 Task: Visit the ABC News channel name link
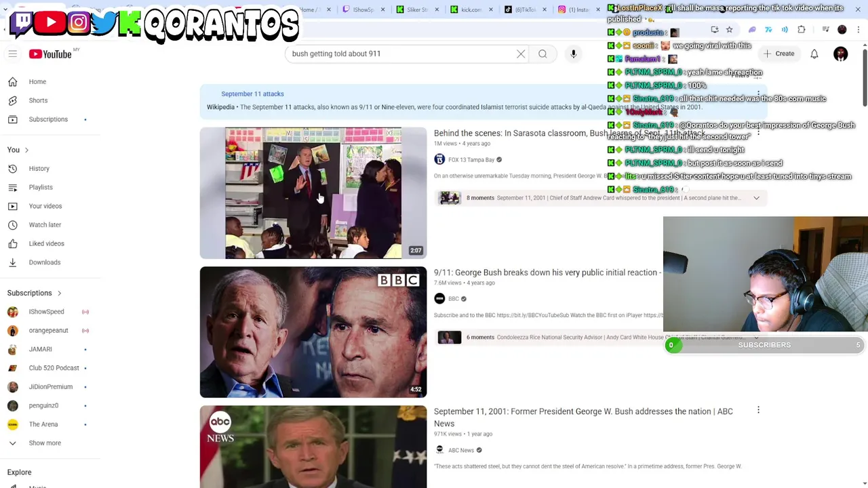coord(461,450)
